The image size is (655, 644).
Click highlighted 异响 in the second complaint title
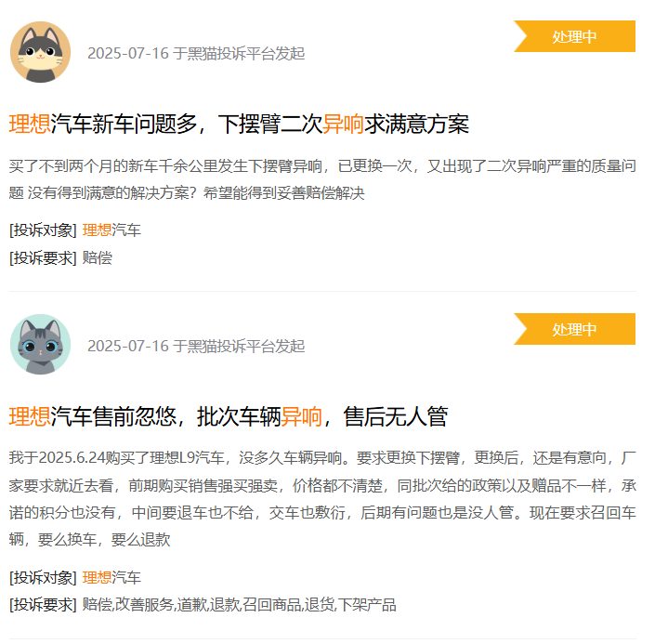click(x=302, y=416)
